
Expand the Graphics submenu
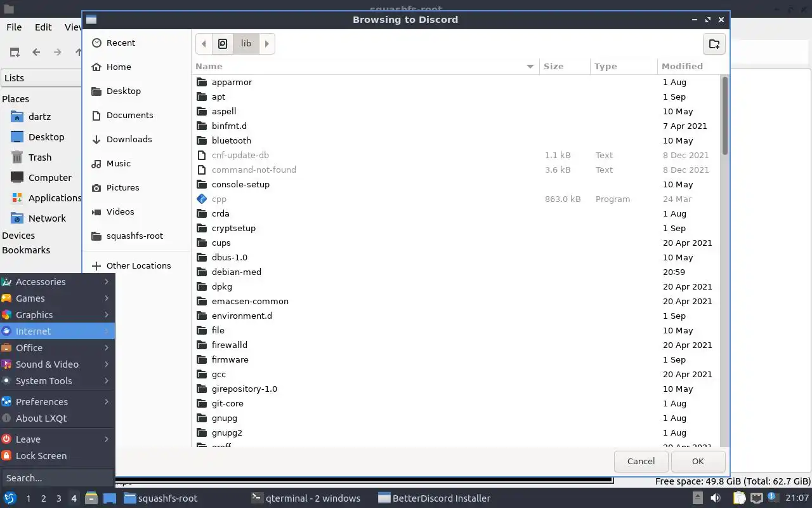pos(57,315)
